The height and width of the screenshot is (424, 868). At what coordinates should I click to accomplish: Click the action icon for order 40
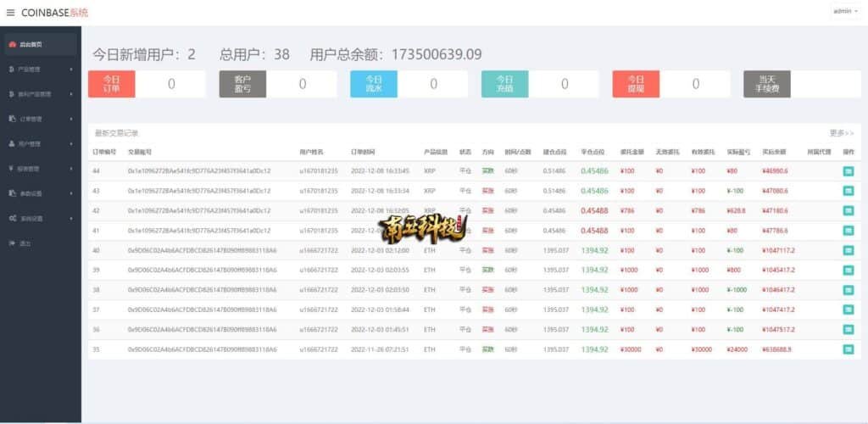coord(849,250)
